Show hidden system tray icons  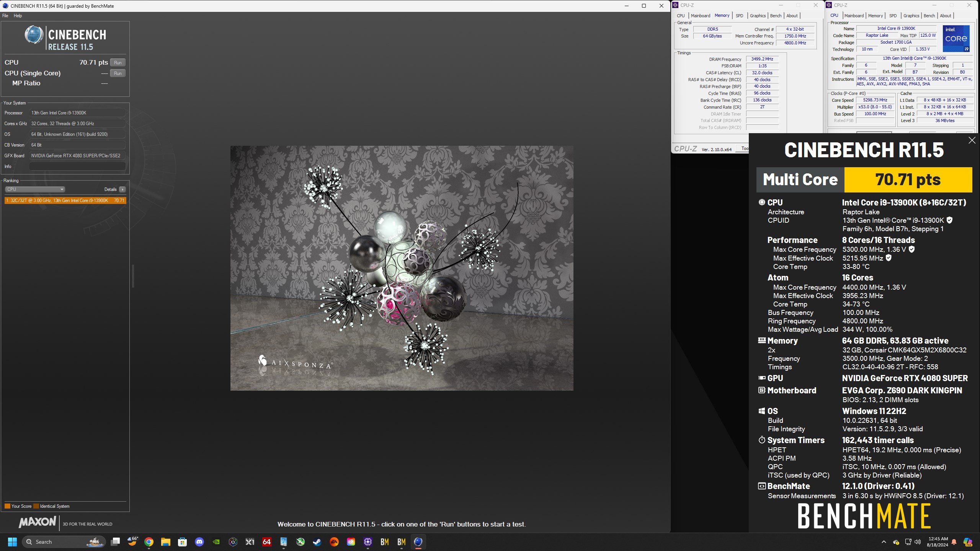pos(884,542)
